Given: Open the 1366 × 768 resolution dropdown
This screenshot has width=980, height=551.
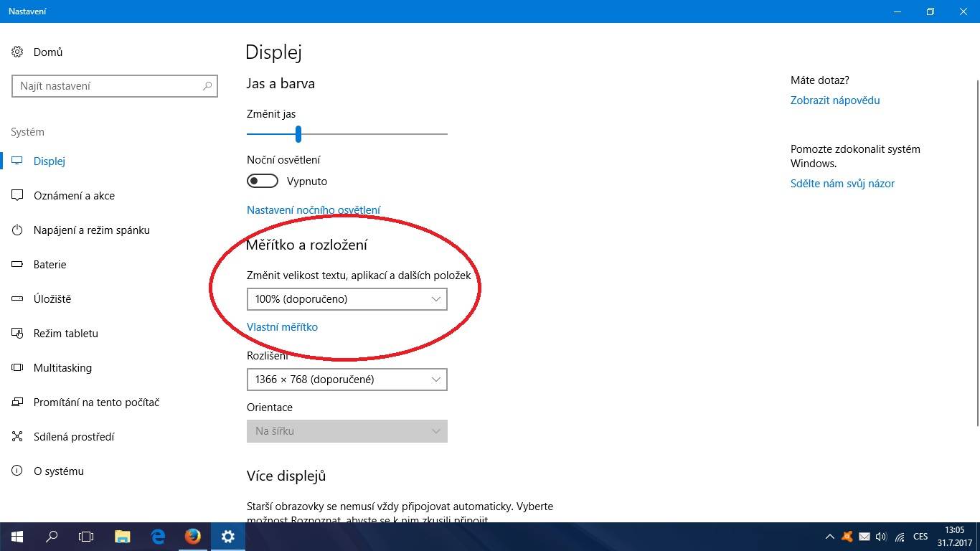Looking at the screenshot, I should [347, 380].
